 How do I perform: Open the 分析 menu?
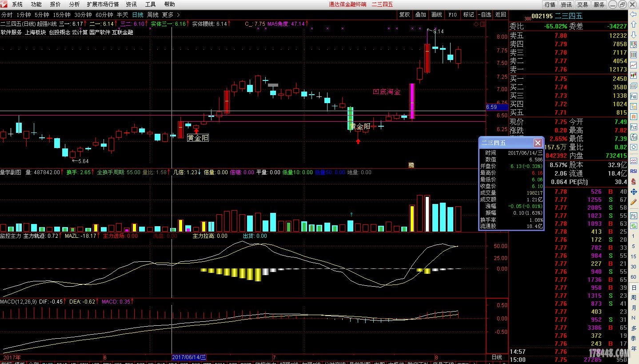(x=75, y=4)
